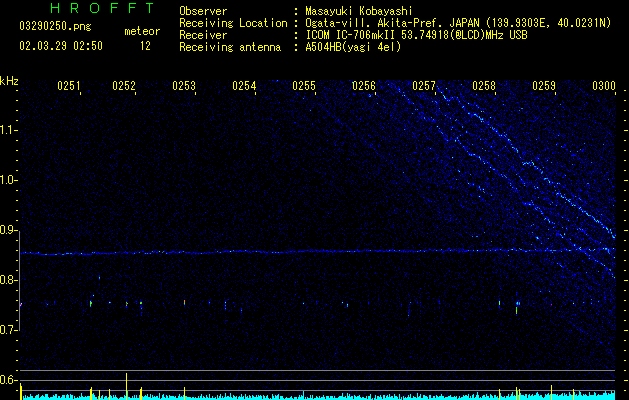
Task: Click the Receiving Location label
Action: click(x=233, y=23)
